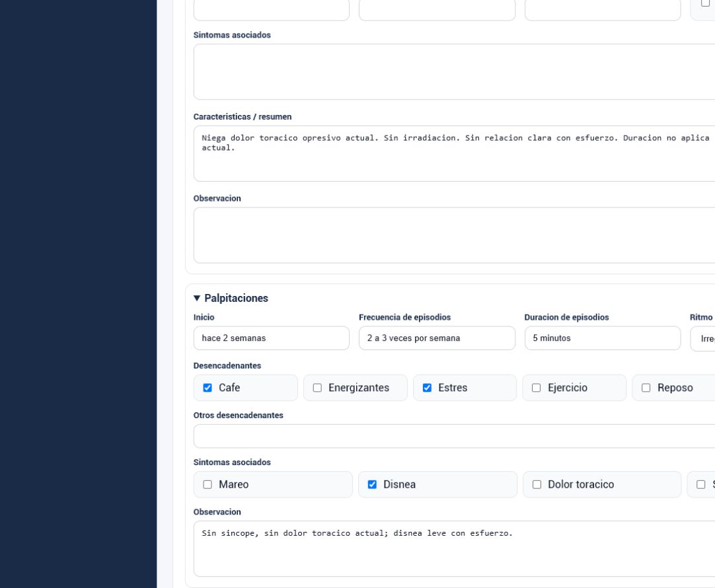Click the 'Duracion de episodios' label
The width and height of the screenshot is (715, 588).
point(566,317)
